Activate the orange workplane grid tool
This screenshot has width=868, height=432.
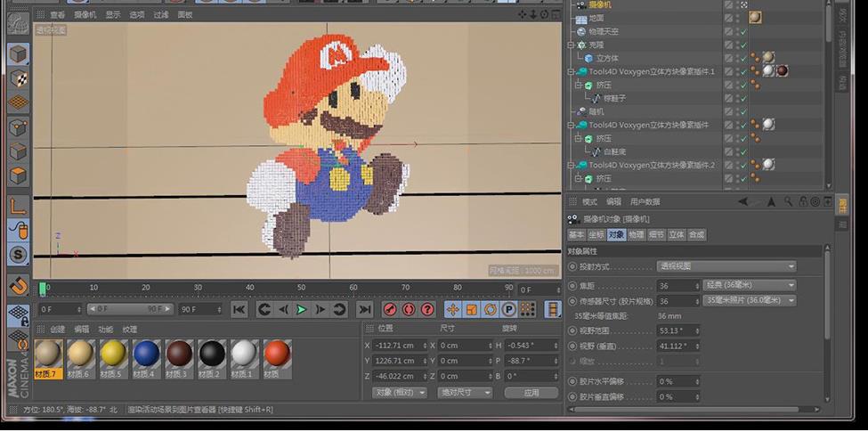(19, 102)
